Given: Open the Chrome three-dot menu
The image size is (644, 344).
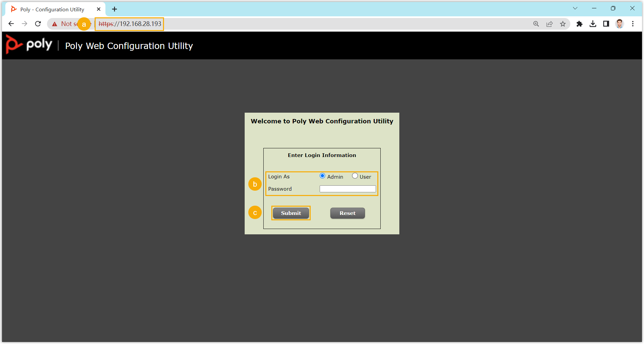Looking at the screenshot, I should point(633,24).
